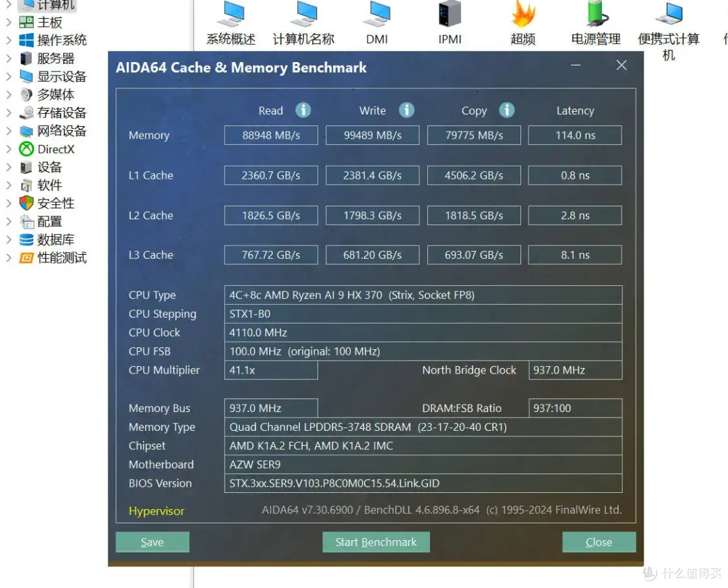Select the 软件 software icon
Screen dimensions: 728x588
click(26, 185)
